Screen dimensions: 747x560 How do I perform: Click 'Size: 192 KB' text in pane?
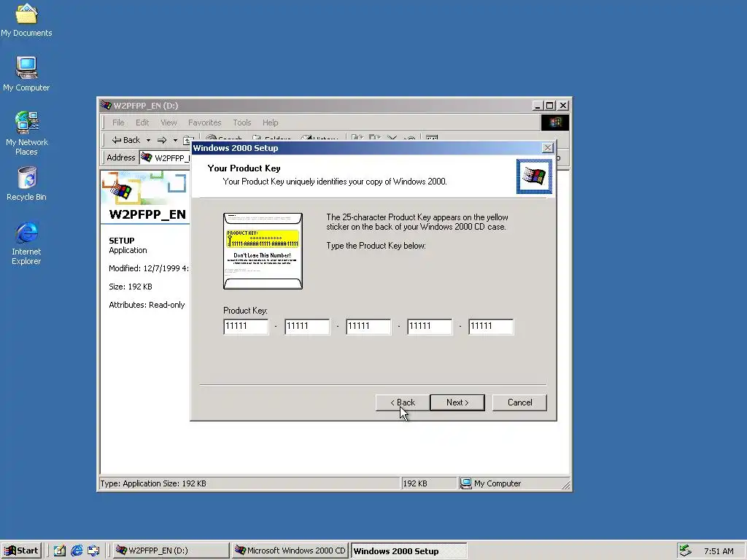pyautogui.click(x=131, y=287)
